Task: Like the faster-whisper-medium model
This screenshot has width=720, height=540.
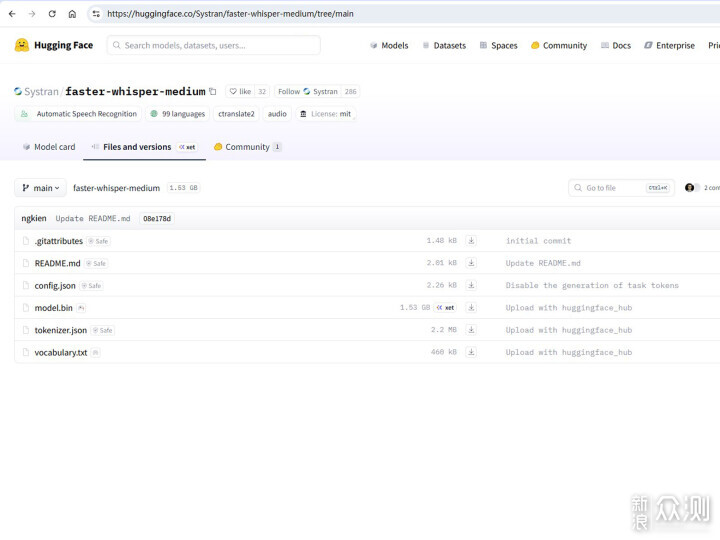Action: (x=240, y=91)
